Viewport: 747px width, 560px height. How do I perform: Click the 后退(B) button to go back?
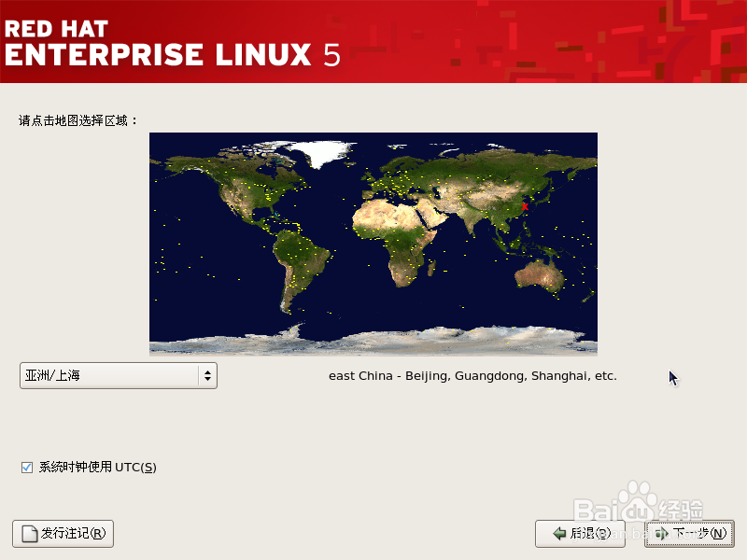pos(577,534)
